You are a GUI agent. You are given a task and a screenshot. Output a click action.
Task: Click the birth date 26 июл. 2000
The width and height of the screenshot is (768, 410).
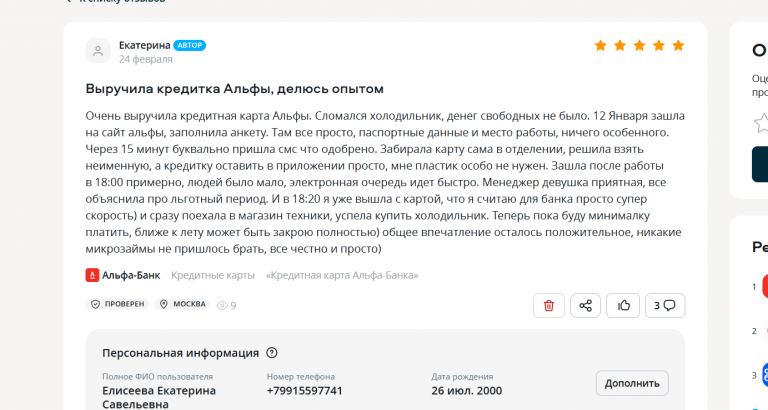click(x=466, y=391)
